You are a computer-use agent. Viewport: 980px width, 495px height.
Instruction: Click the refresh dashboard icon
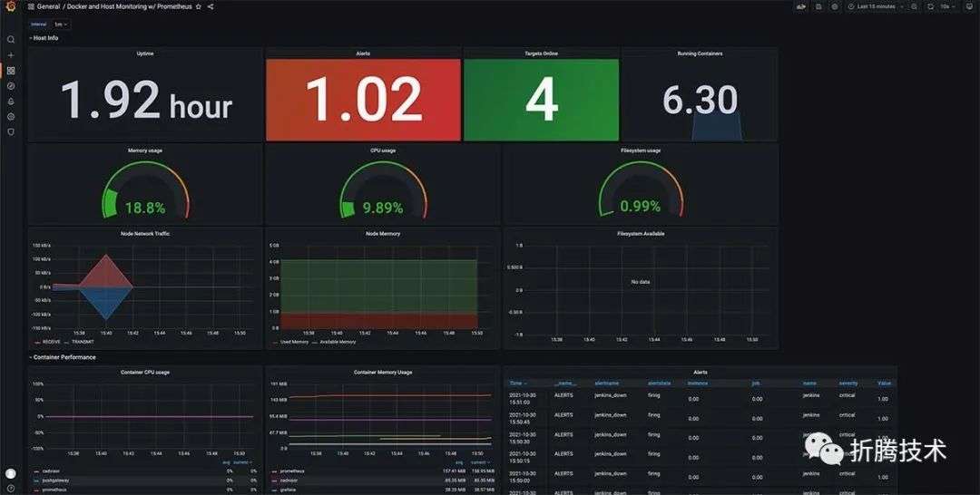[x=930, y=6]
